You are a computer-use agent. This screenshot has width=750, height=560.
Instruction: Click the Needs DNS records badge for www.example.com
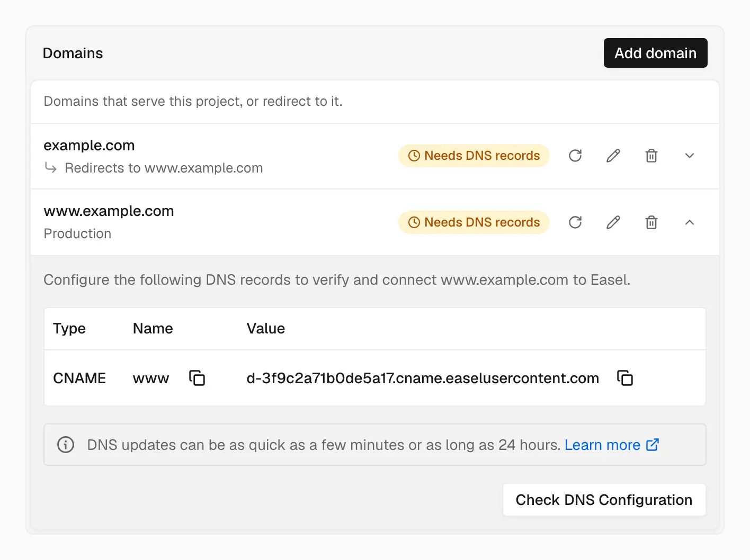474,222
